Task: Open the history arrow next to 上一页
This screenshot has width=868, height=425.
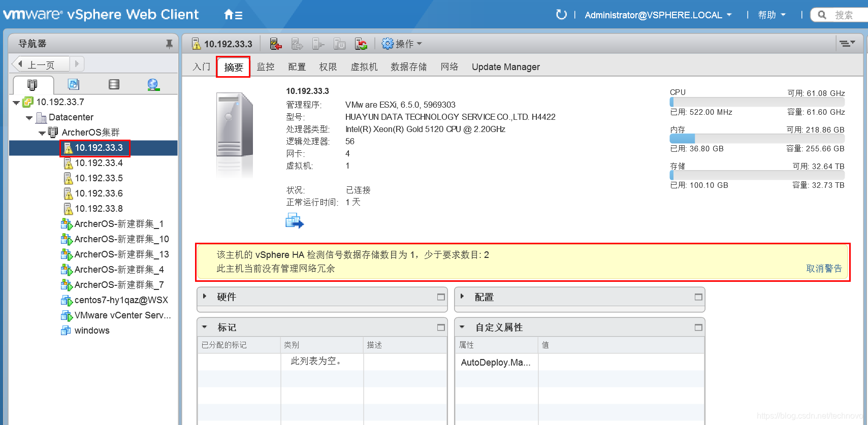Action: (77, 64)
